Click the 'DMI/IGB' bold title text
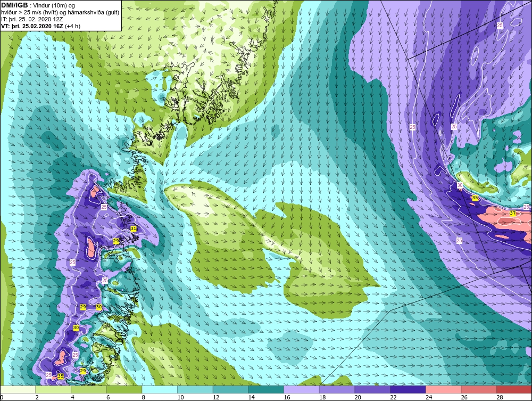 (x=14, y=5)
